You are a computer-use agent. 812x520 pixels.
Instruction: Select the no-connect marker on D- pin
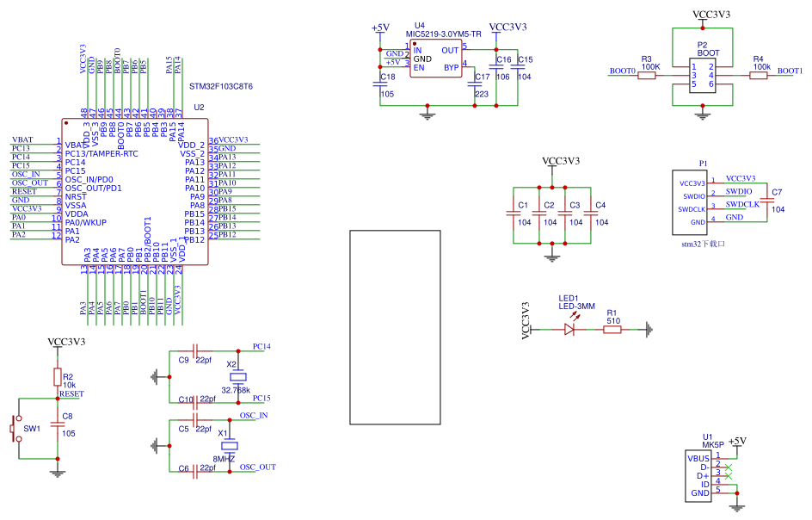click(x=729, y=467)
